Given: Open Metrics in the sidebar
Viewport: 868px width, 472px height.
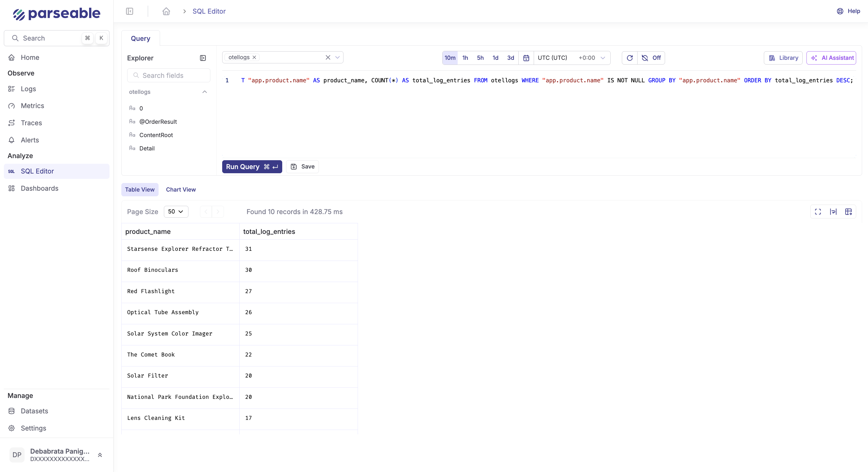Looking at the screenshot, I should [x=57, y=106].
